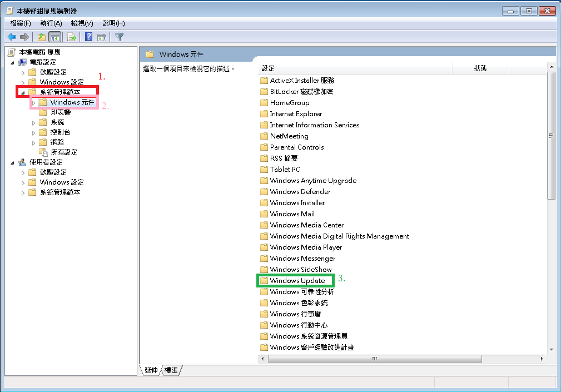Collapse the 電腦設定 tree node

[12, 62]
